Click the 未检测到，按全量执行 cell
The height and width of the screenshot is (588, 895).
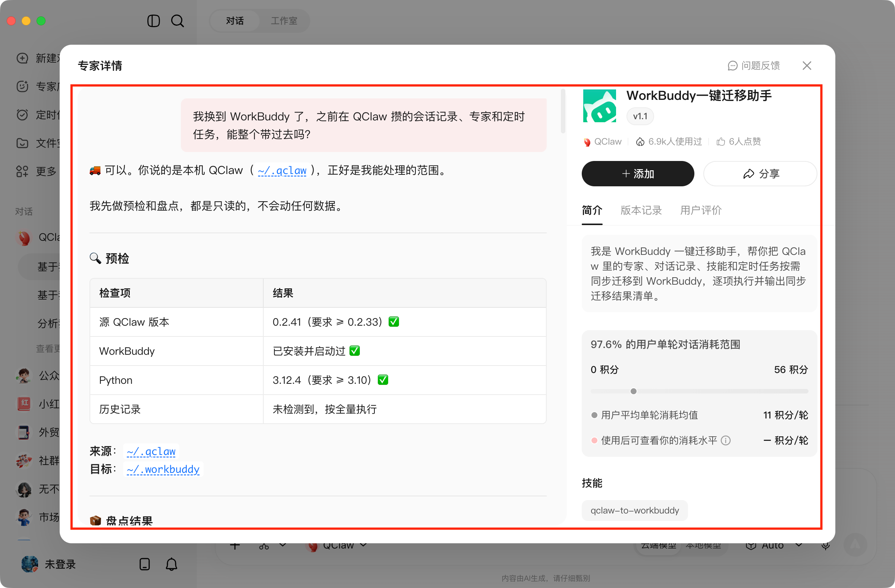[x=405, y=410]
